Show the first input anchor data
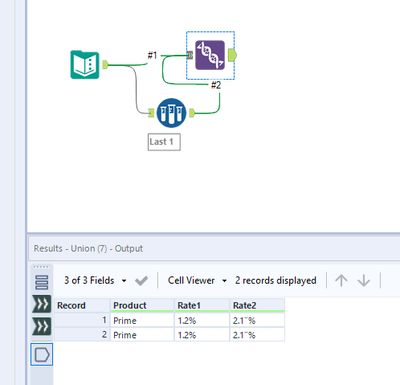Viewport: 400px width, 385px height. 42,304
